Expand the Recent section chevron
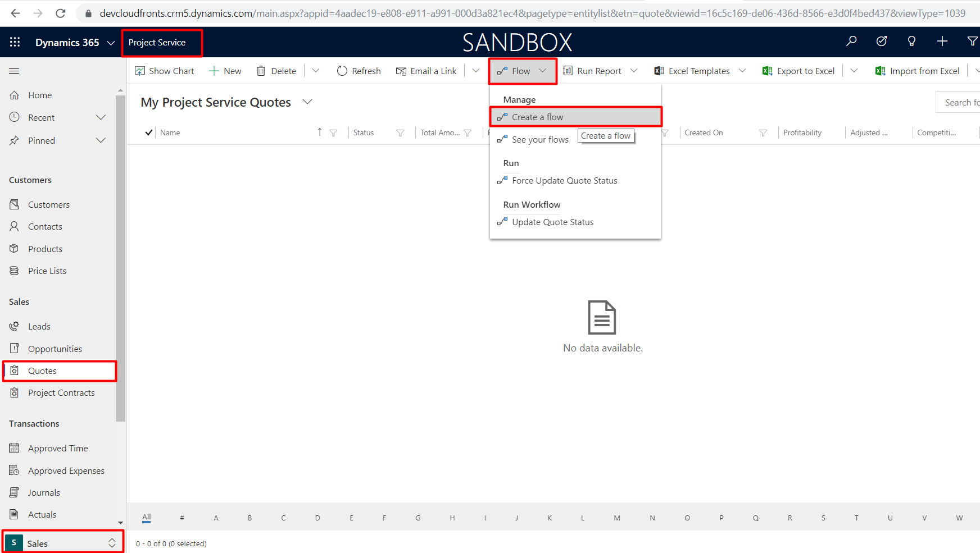The height and width of the screenshot is (553, 980). tap(101, 117)
